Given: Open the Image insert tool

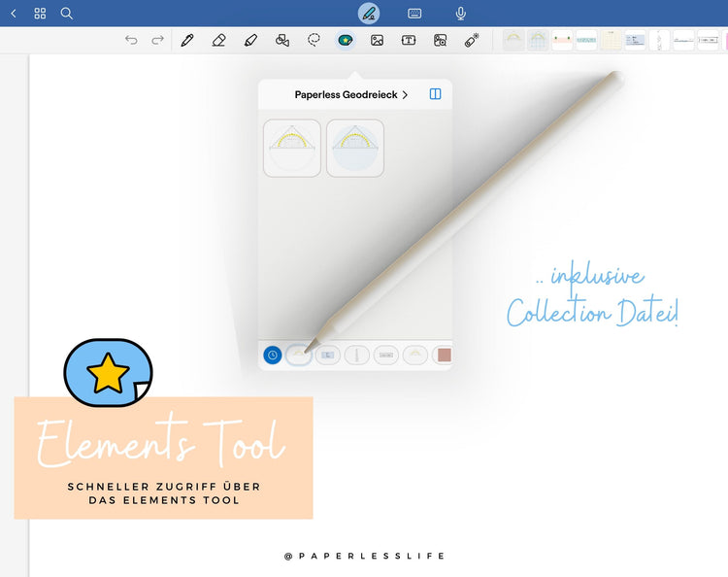Looking at the screenshot, I should [377, 41].
